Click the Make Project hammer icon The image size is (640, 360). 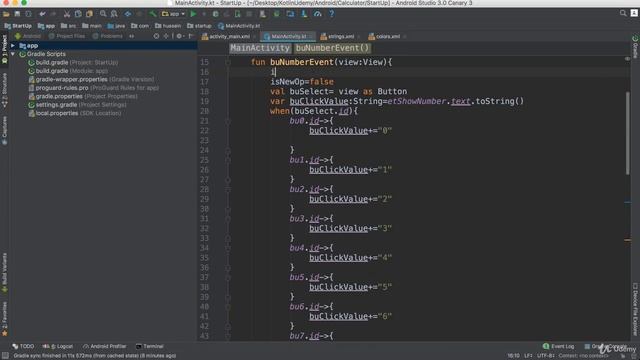coord(153,14)
